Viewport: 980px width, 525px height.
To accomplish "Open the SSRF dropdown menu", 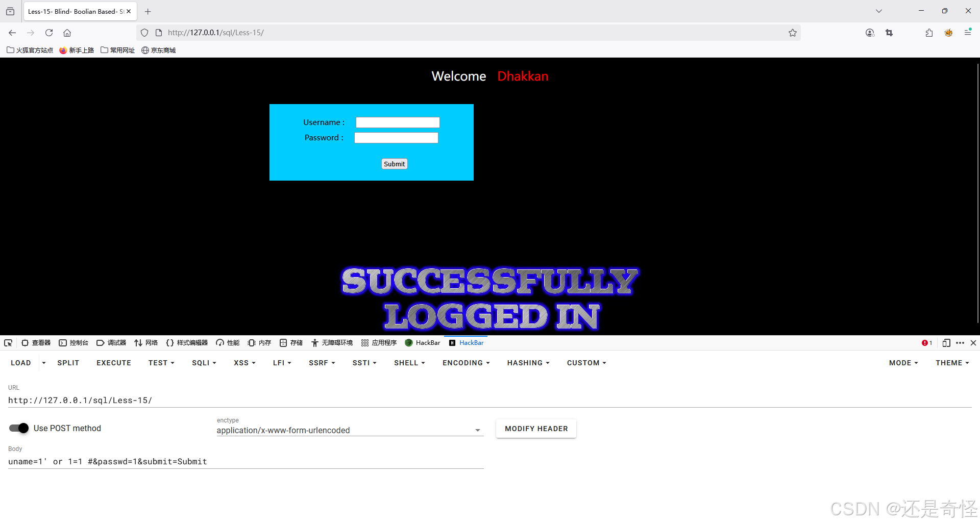I will click(322, 363).
